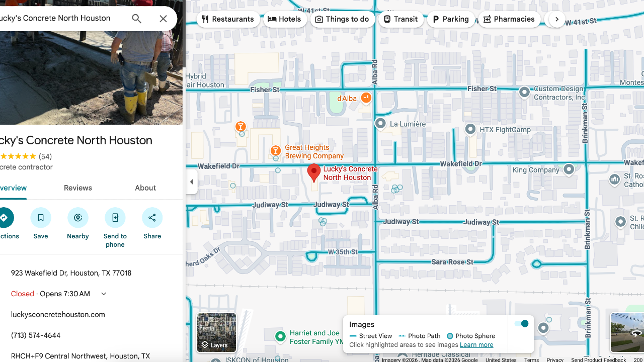
Task: Select the green Harriet and Joe Foster pin
Action: [280, 336]
